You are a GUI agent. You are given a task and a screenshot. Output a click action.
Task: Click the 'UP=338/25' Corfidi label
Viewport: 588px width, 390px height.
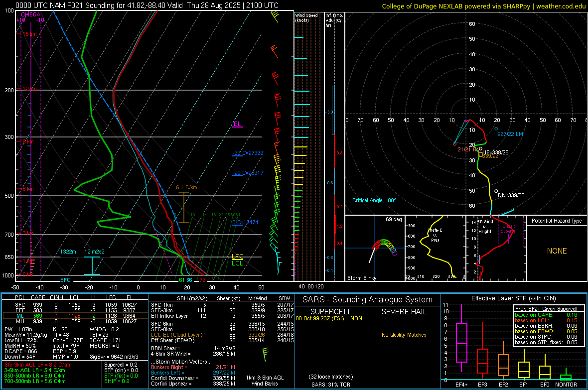(496, 152)
